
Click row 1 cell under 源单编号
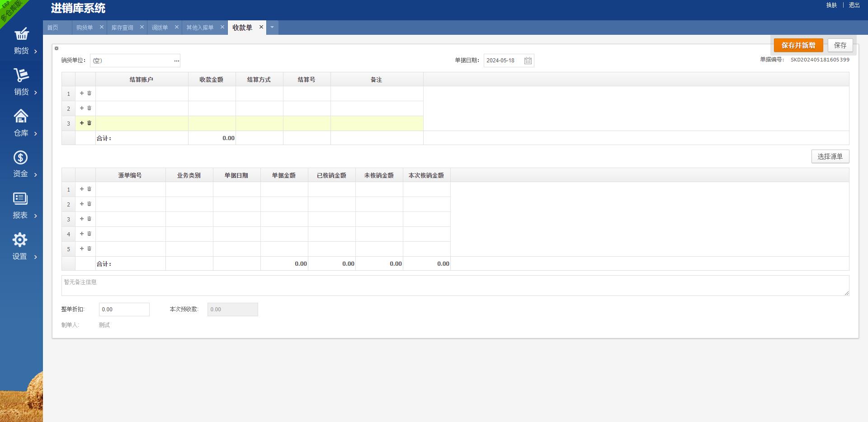(x=131, y=189)
